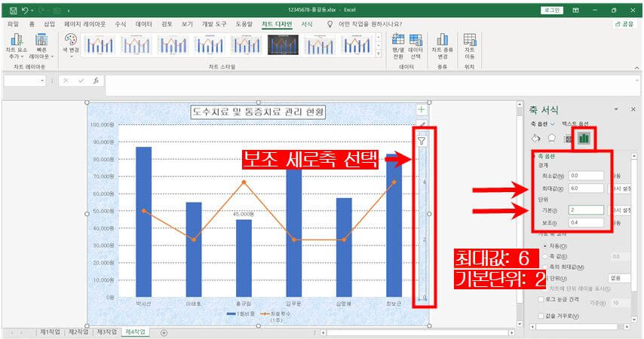Viewport: 644px width, 339px height.
Task: Click the ribbon display options icon
Action: click(x=576, y=11)
